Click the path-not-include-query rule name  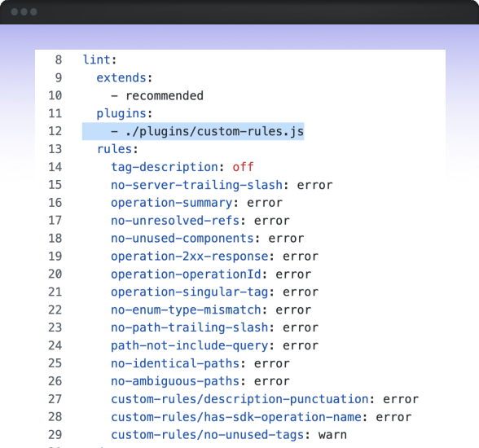[190, 345]
